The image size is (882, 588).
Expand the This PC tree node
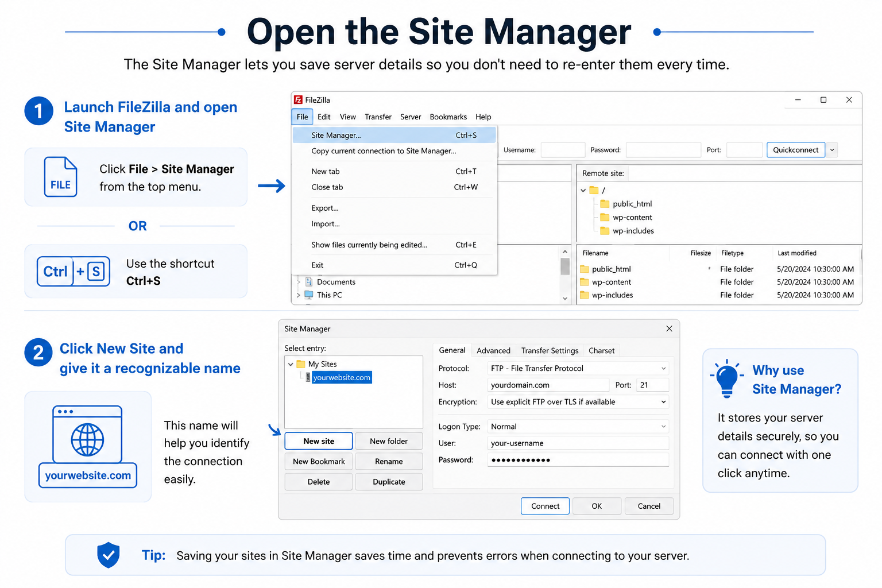coord(299,295)
